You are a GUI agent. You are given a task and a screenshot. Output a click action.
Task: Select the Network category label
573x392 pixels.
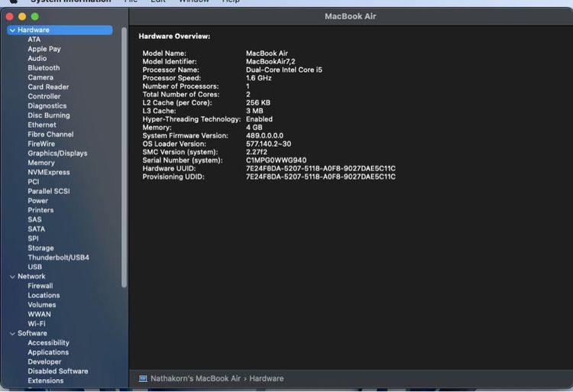[31, 277]
